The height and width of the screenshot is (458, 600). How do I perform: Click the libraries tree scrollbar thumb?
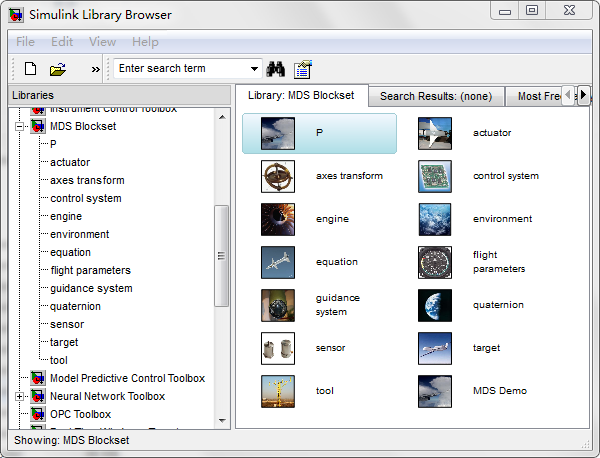click(x=222, y=256)
